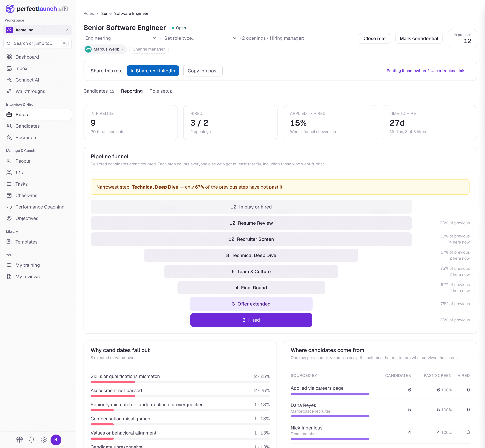Open Connect AI sparkle icon

click(x=9, y=80)
